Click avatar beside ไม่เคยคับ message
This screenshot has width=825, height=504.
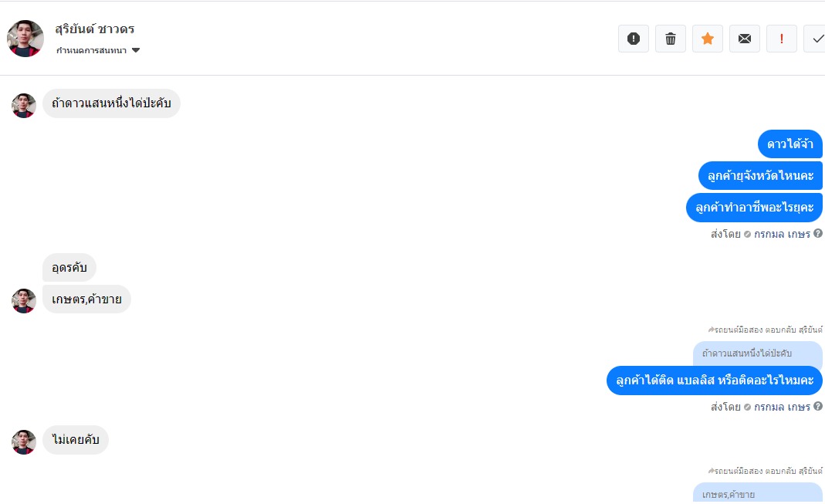[24, 442]
